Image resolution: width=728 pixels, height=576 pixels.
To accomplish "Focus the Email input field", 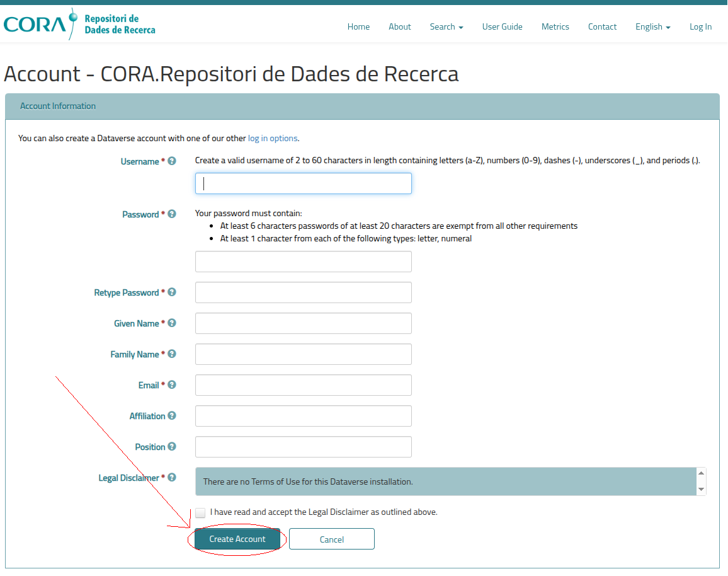I will click(x=303, y=385).
